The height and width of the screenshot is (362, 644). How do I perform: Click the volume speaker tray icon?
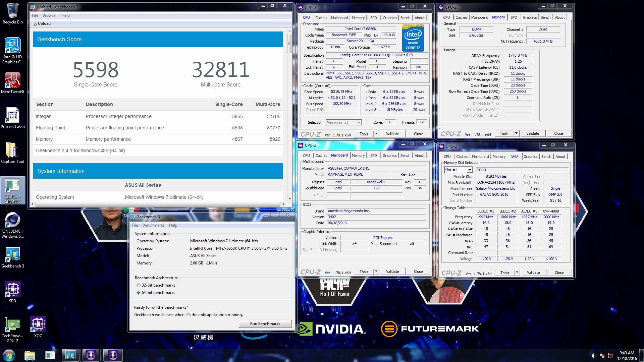(594, 356)
